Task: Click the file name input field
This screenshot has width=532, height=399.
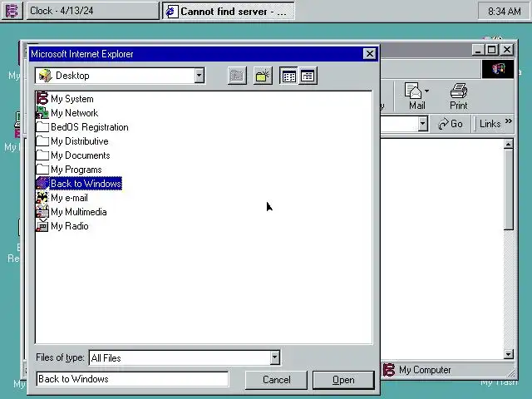Action: coord(132,379)
